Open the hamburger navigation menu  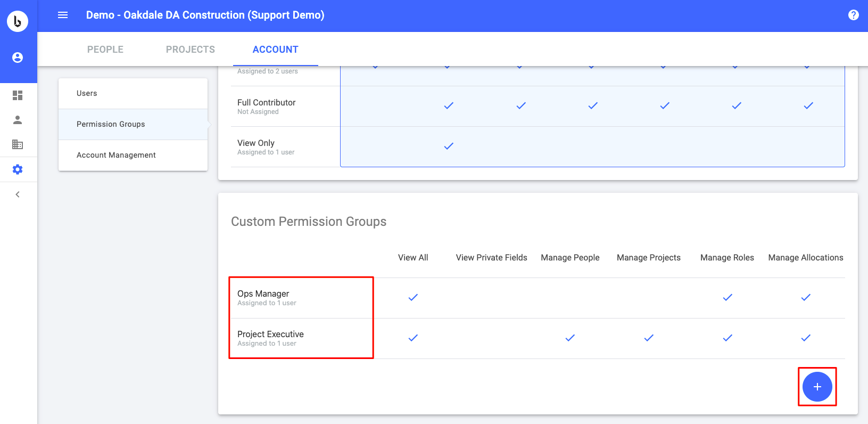click(x=63, y=15)
